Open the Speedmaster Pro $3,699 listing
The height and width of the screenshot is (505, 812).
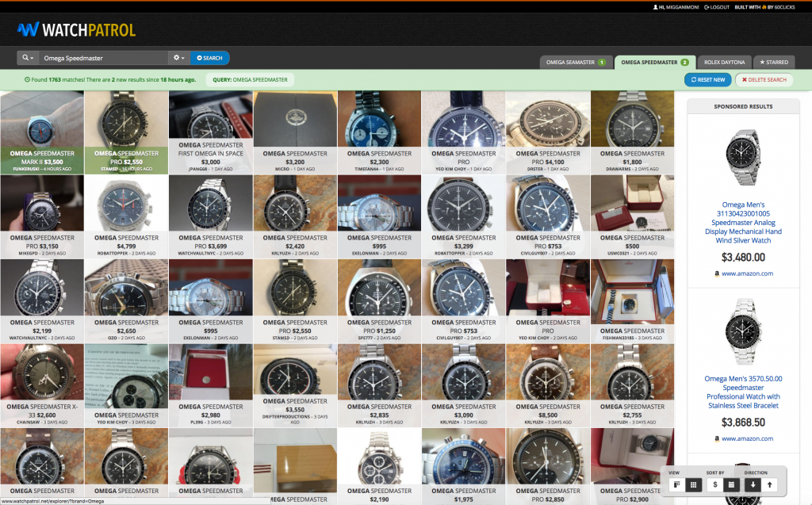pos(211,216)
